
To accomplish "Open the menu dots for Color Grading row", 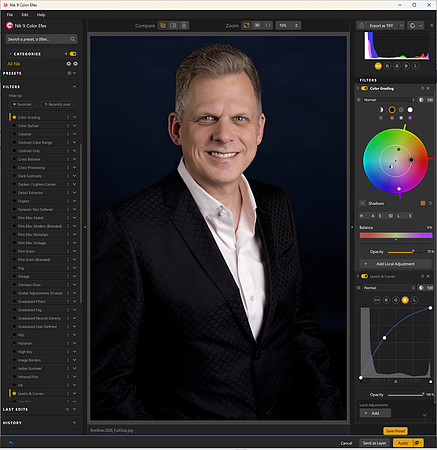I will point(68,117).
